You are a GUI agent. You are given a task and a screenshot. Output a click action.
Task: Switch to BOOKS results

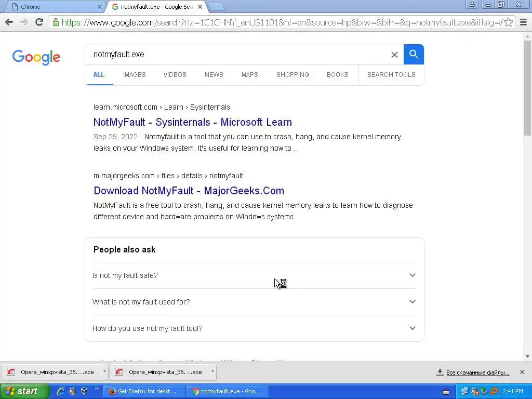pyautogui.click(x=338, y=75)
